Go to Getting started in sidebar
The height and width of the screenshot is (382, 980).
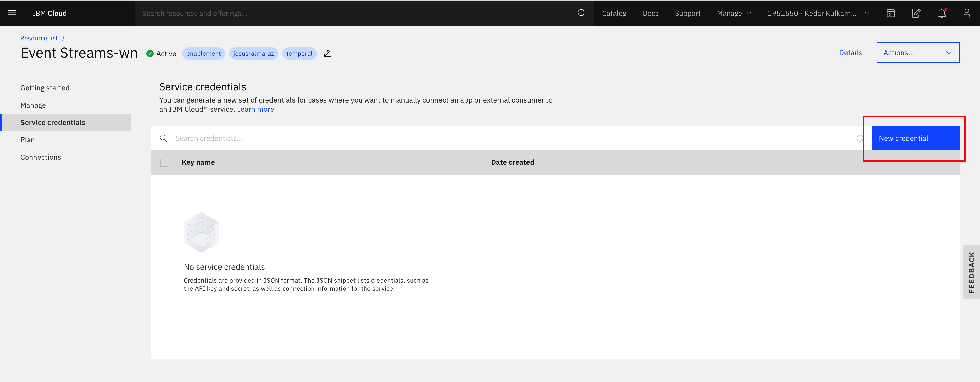45,88
